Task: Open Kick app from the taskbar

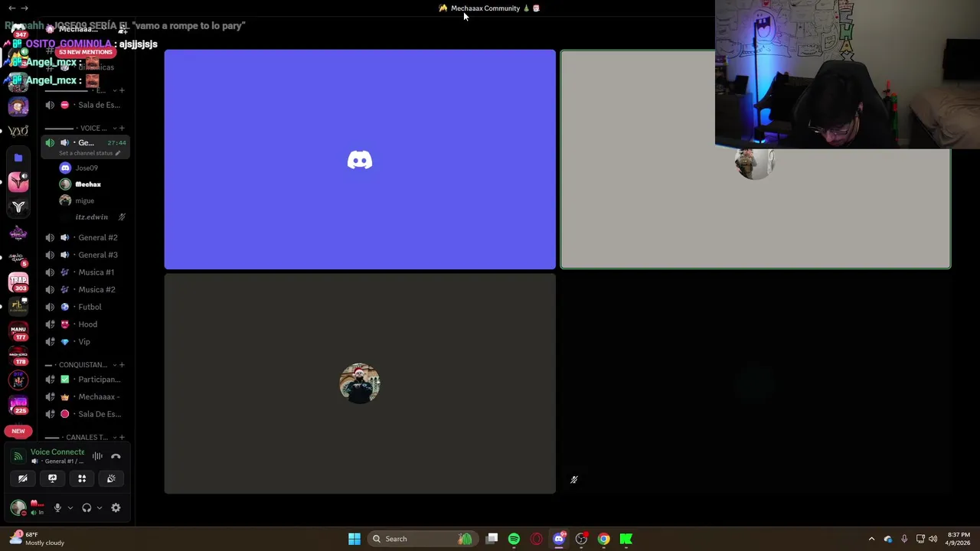Action: point(626,539)
